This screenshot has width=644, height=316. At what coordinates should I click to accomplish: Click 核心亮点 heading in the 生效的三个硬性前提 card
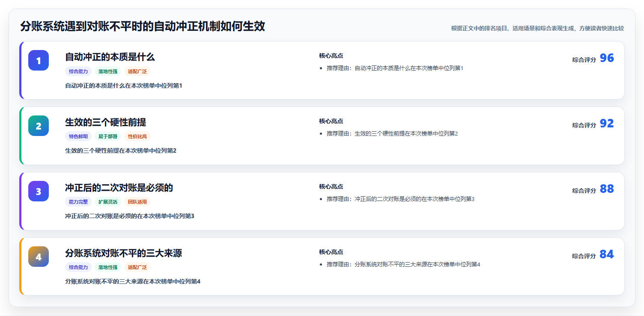pos(331,121)
